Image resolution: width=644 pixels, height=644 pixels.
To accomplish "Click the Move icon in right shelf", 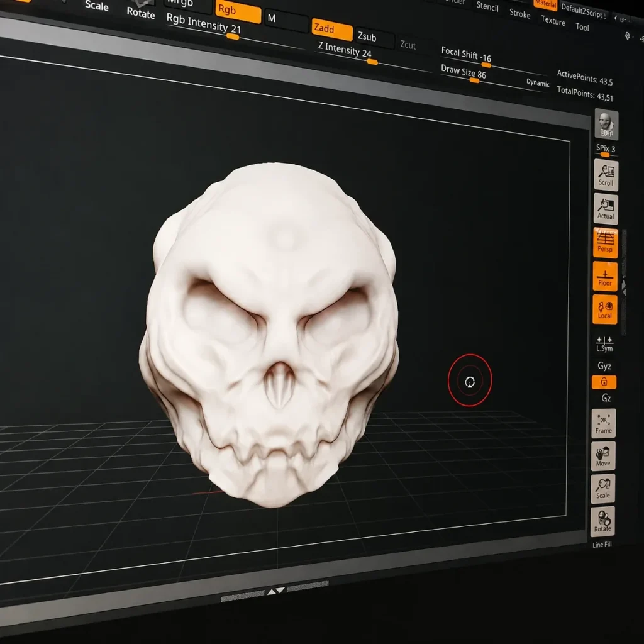I will pos(603,456).
